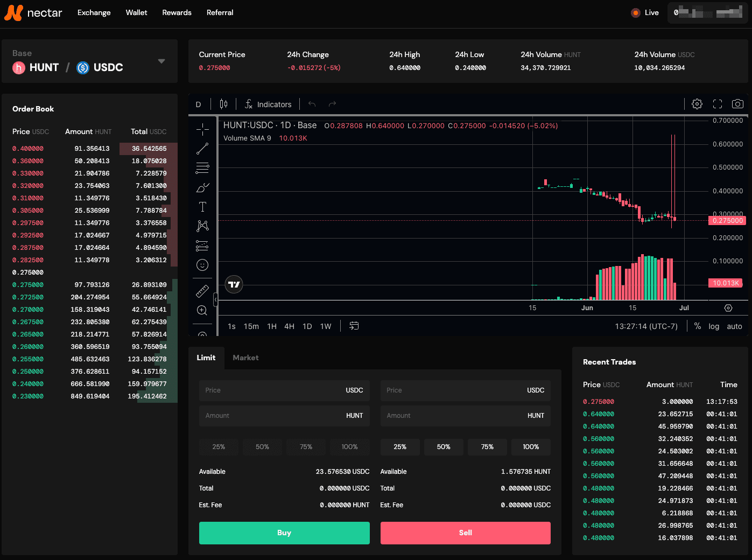Viewport: 752px width, 560px height.
Task: Select the forecasting/measurement tools icon
Action: click(x=202, y=246)
